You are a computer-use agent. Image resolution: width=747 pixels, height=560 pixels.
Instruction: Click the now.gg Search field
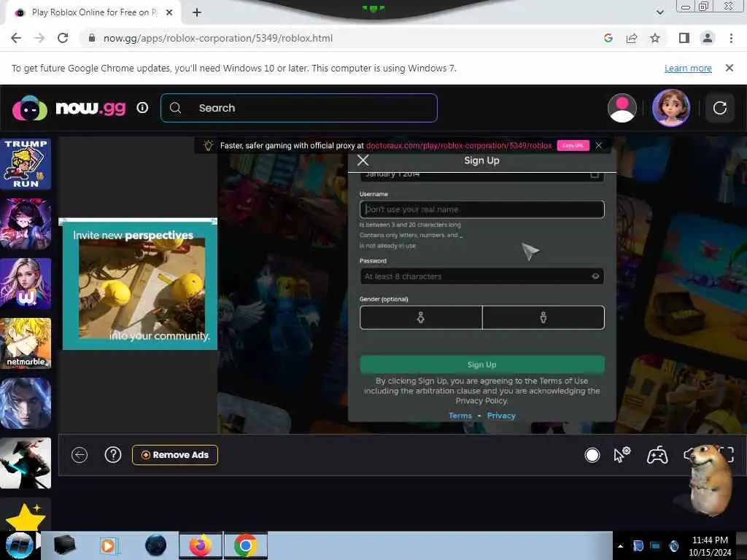click(x=299, y=108)
